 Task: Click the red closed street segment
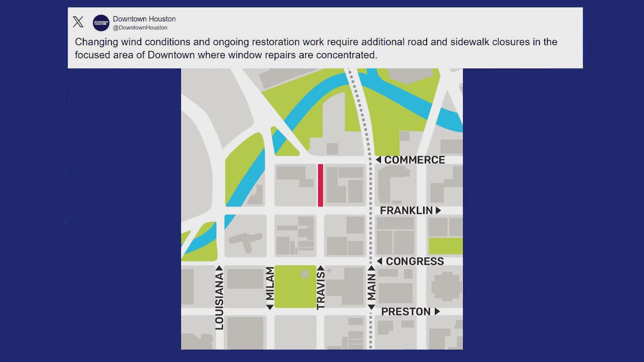[320, 185]
